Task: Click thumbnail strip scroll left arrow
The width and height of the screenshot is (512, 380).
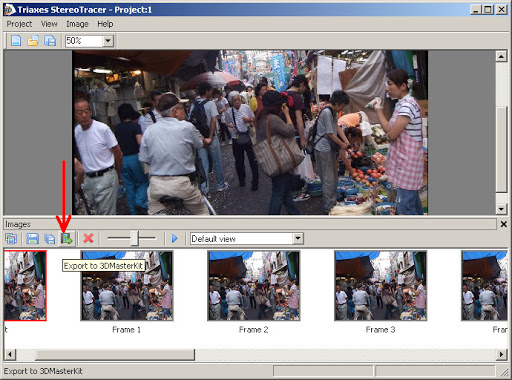Action: [x=10, y=354]
